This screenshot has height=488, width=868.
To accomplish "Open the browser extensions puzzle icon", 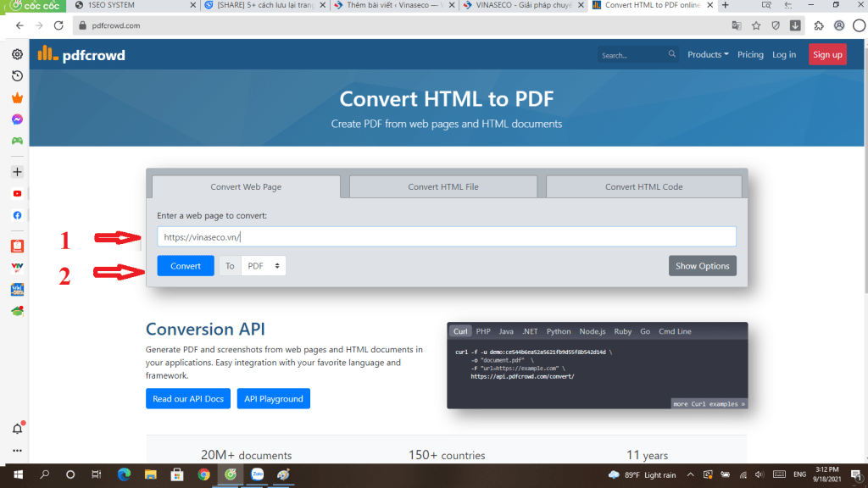I will click(819, 25).
